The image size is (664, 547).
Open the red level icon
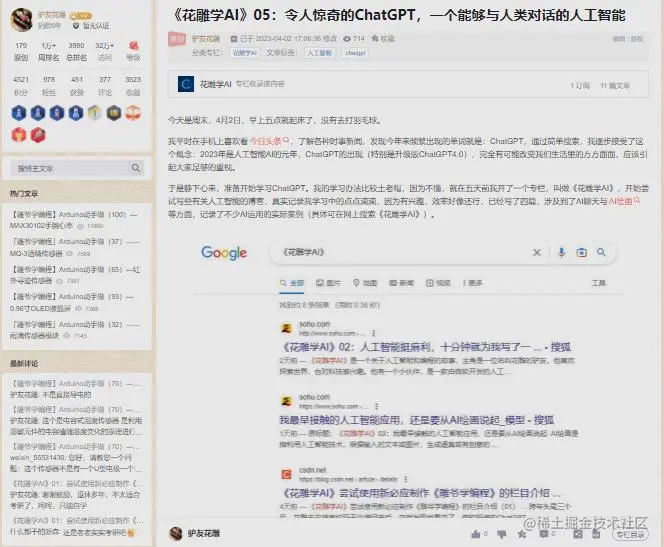coord(134,46)
